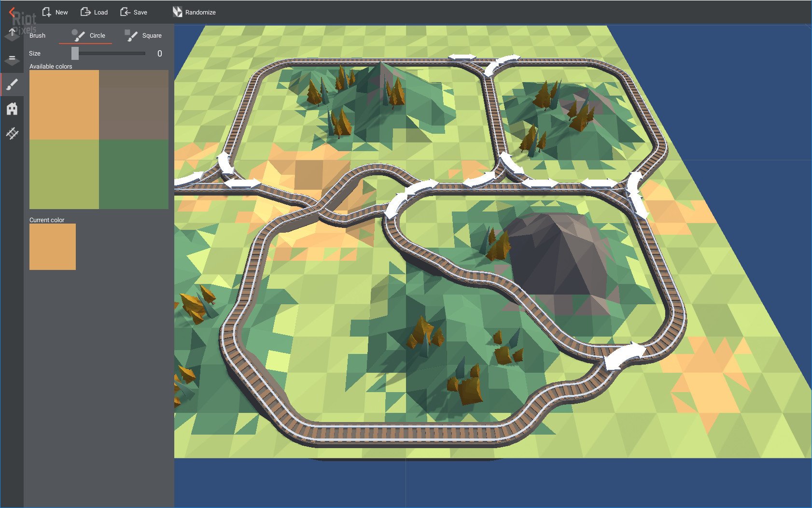Click the Randomize icon in toolbar
This screenshot has width=812, height=508.
(177, 12)
